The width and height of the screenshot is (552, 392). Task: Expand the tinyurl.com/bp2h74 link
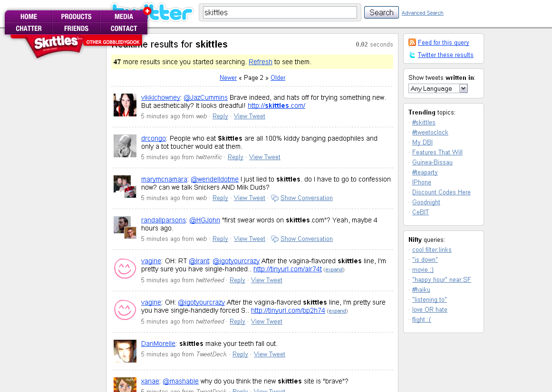click(x=337, y=311)
